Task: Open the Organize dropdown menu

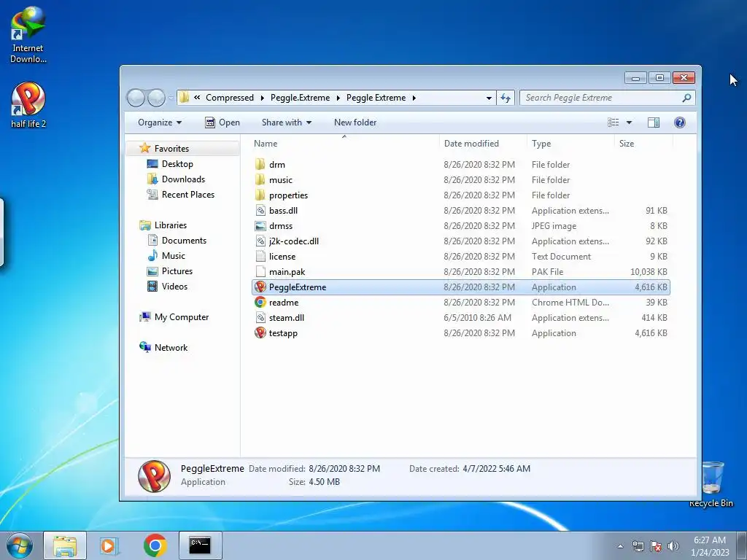Action: coord(160,122)
